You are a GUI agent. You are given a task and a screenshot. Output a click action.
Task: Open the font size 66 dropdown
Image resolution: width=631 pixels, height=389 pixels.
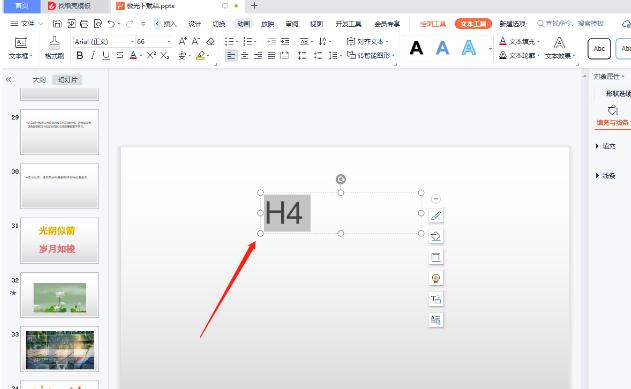click(169, 41)
